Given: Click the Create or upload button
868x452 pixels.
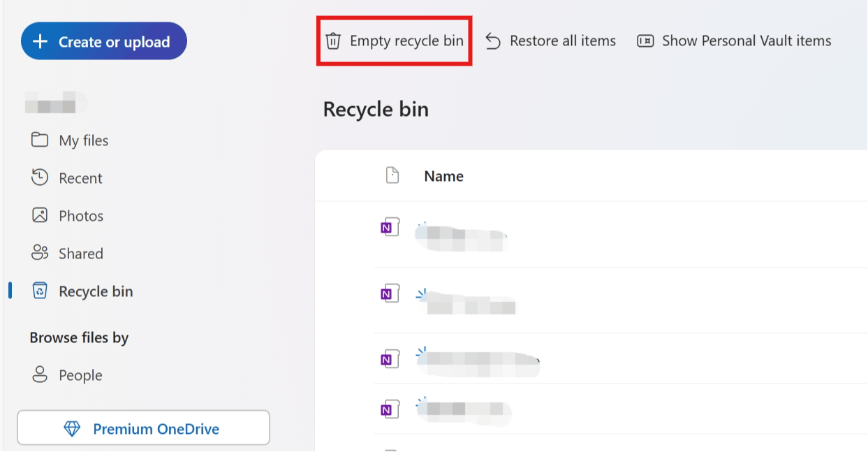Looking at the screenshot, I should point(104,41).
